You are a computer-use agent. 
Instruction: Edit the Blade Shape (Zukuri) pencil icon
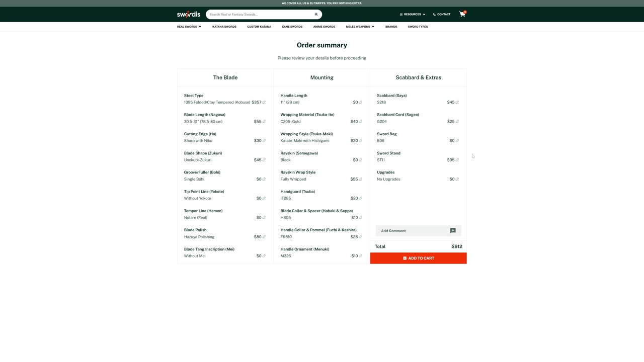point(264,160)
